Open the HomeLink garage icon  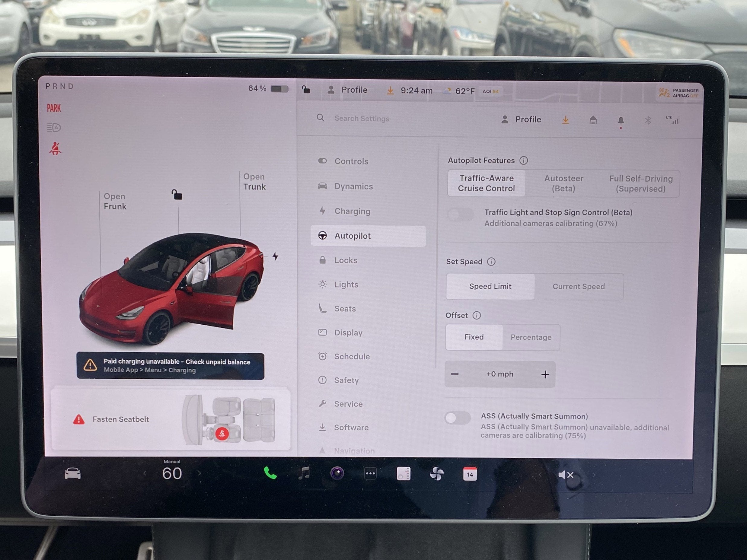pos(593,120)
